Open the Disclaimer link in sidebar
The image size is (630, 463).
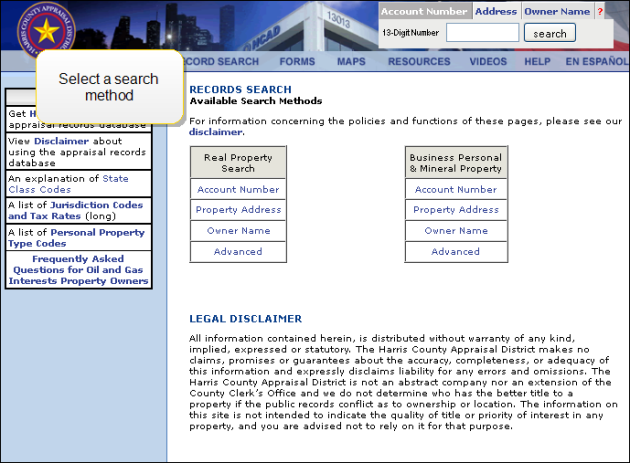[61, 141]
